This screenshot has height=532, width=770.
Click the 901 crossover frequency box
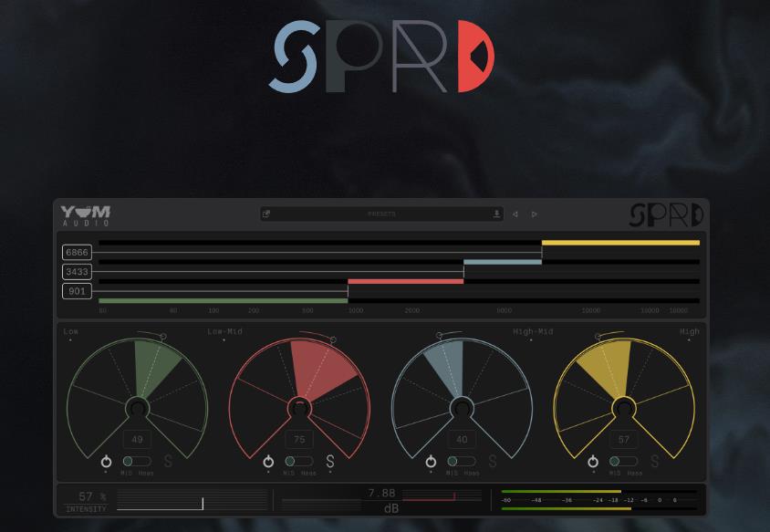78,291
